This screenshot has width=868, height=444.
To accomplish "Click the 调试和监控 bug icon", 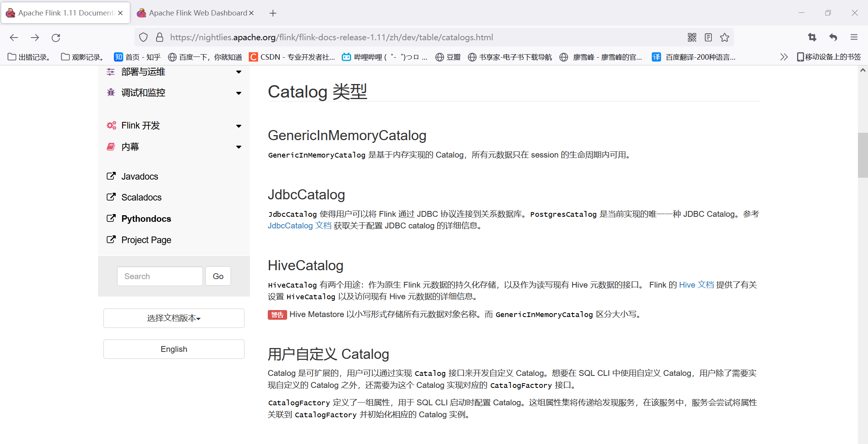I will coord(111,93).
